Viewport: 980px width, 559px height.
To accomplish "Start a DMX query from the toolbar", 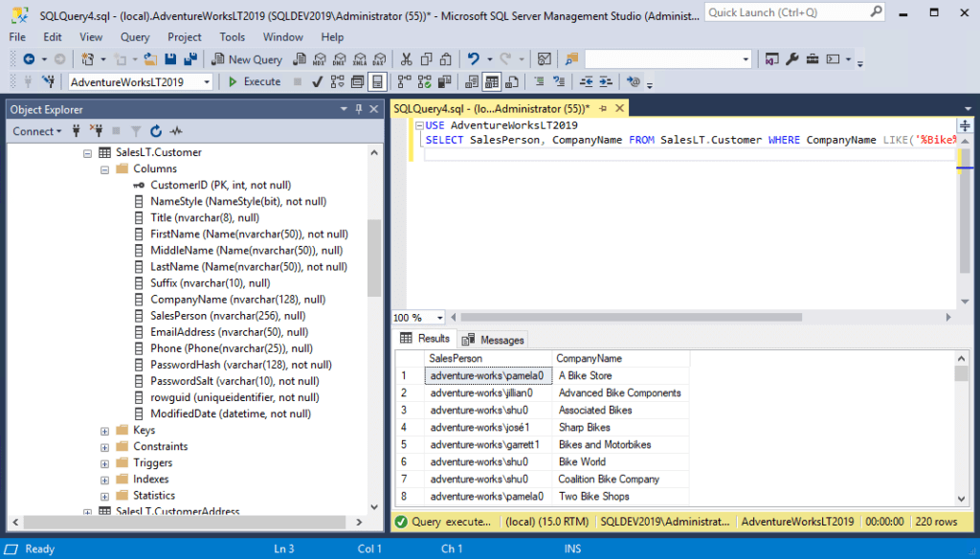I will tap(340, 59).
